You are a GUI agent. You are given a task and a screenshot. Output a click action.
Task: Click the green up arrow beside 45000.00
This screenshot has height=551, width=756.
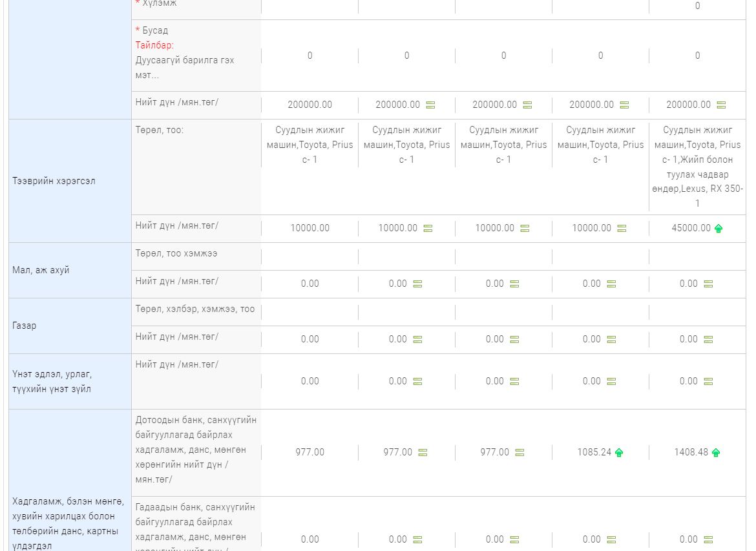[x=719, y=229]
